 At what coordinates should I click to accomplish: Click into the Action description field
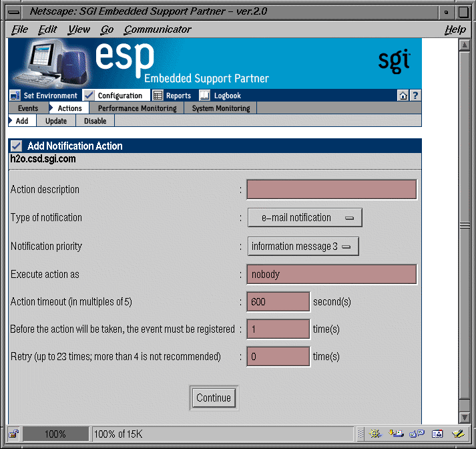(332, 190)
